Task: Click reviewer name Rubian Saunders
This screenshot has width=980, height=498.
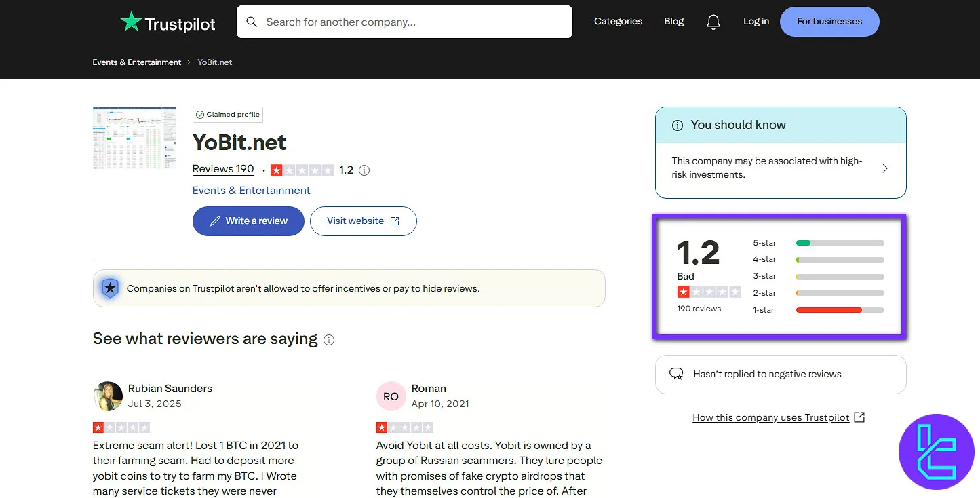Action: [x=170, y=389]
